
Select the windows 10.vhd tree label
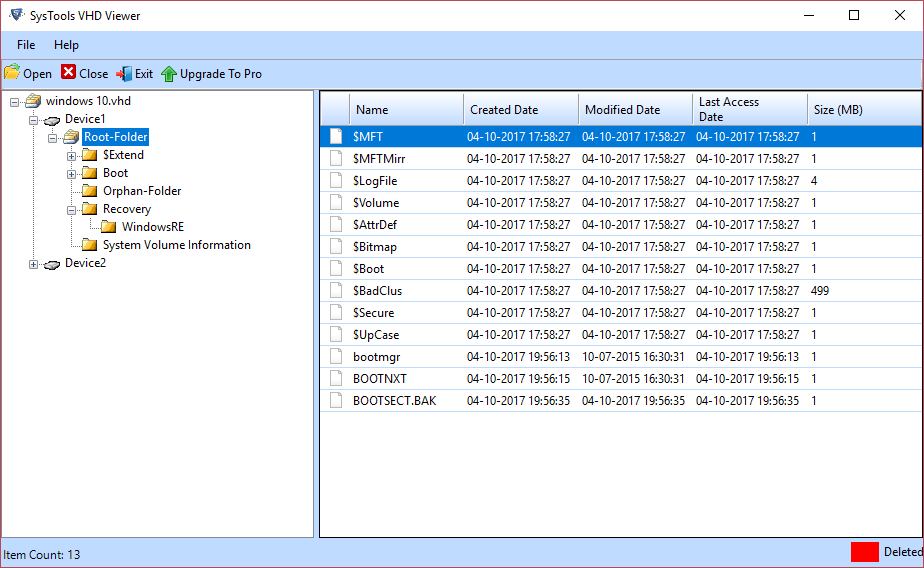[88, 101]
